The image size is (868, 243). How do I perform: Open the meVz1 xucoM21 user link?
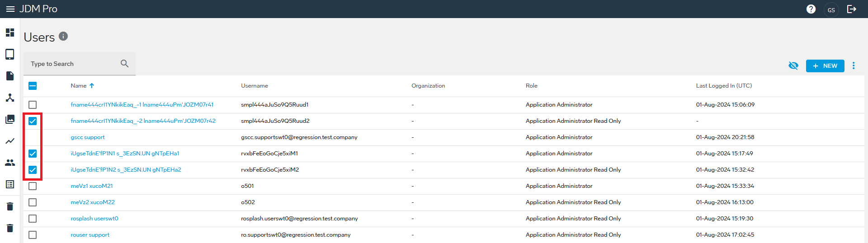(x=92, y=186)
